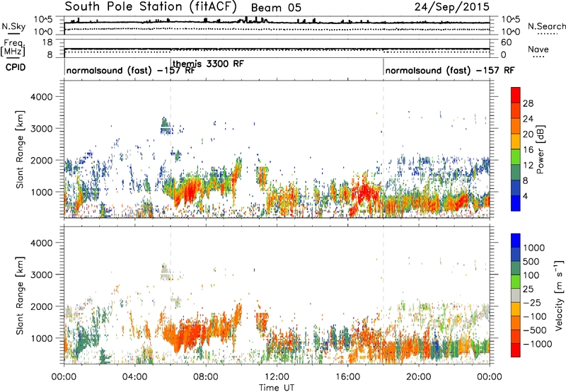Click the 'themis 3300 RF' CPID label

[x=208, y=64]
